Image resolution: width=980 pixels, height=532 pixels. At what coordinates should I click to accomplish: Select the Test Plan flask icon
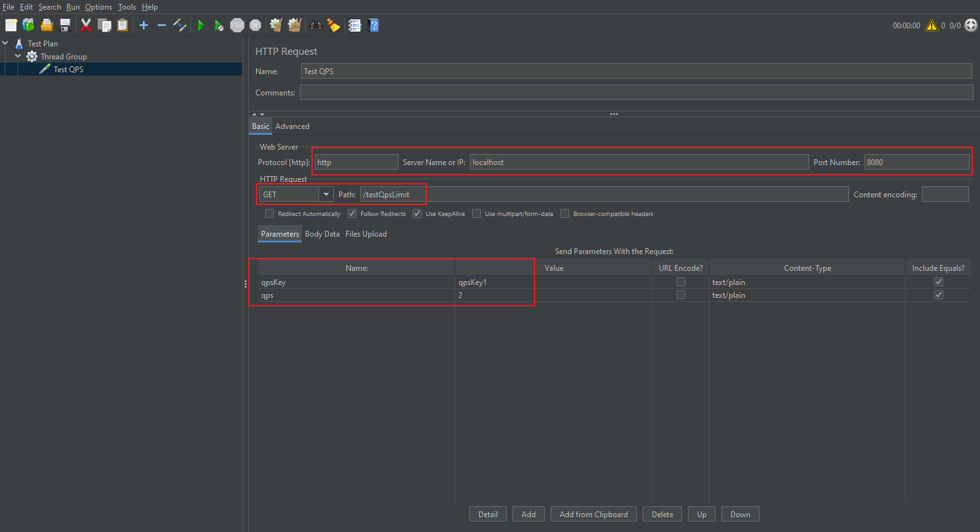19,43
